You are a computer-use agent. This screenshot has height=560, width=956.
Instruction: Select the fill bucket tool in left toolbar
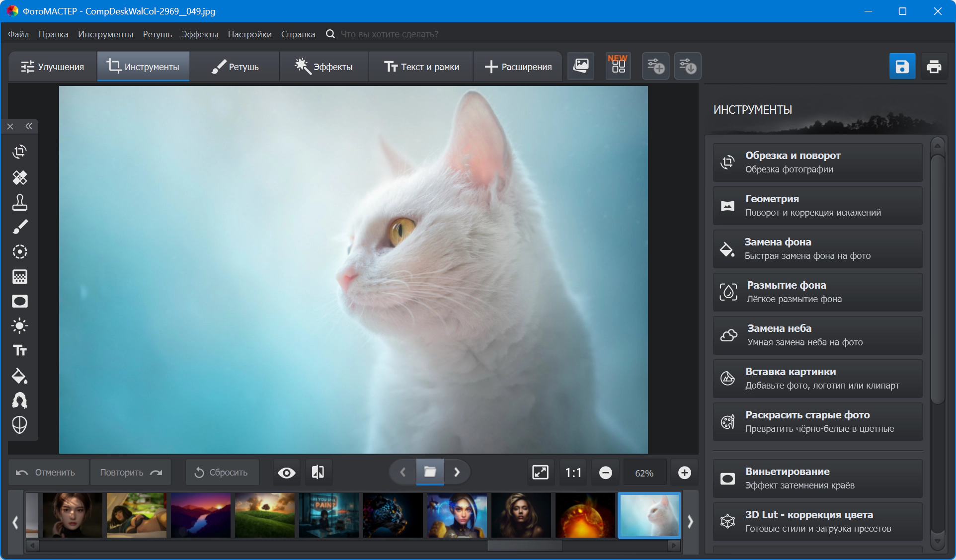pos(19,376)
